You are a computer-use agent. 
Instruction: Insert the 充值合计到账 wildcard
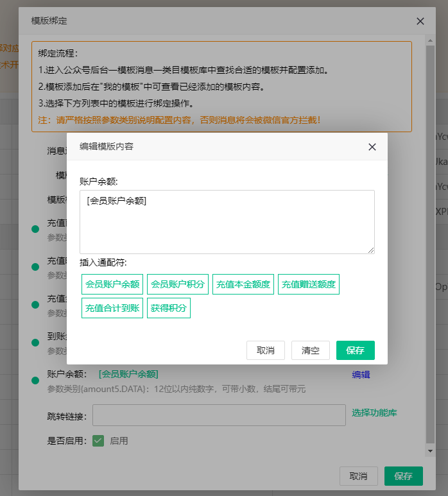tap(112, 308)
